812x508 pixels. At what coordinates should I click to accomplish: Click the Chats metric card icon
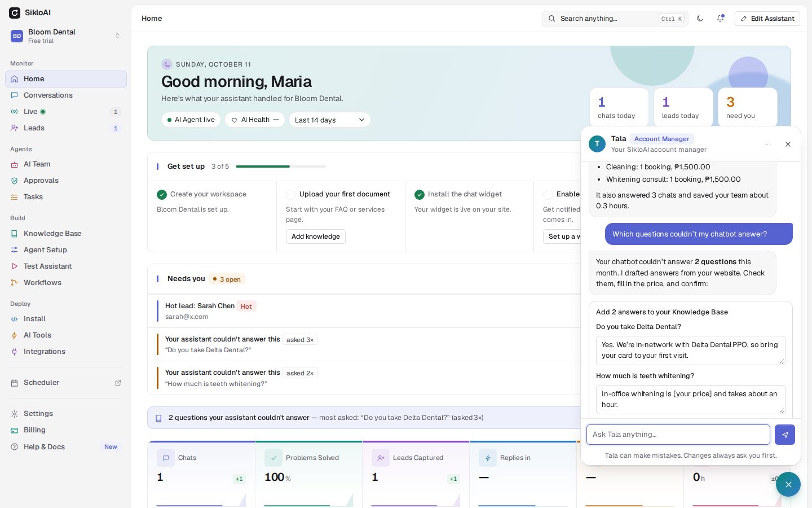(166, 458)
